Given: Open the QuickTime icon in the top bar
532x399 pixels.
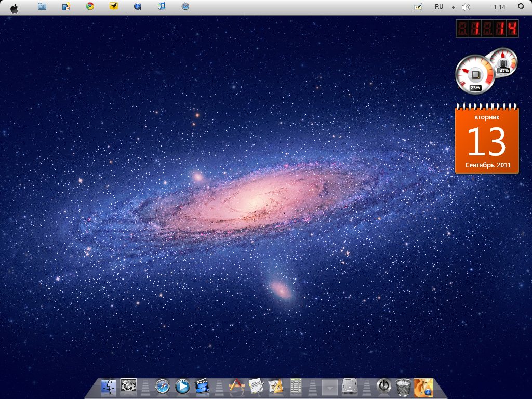Looking at the screenshot, I should pyautogui.click(x=138, y=7).
